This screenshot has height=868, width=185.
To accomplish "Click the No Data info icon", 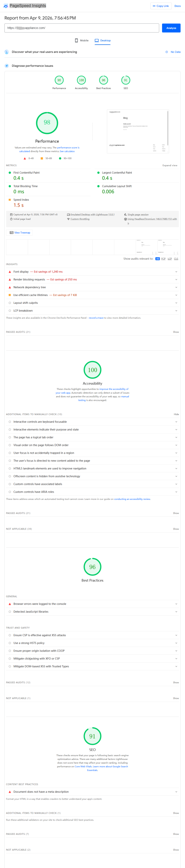I will point(167,52).
